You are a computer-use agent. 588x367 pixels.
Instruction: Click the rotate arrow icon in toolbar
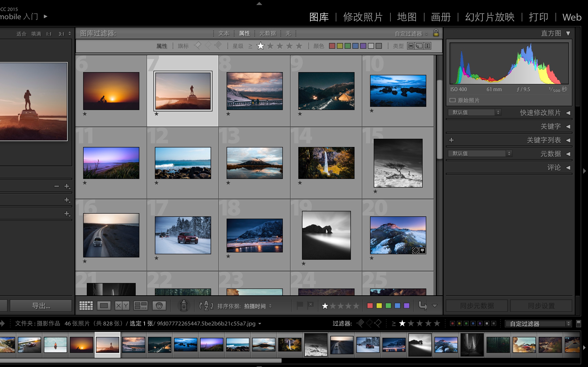pyautogui.click(x=423, y=305)
